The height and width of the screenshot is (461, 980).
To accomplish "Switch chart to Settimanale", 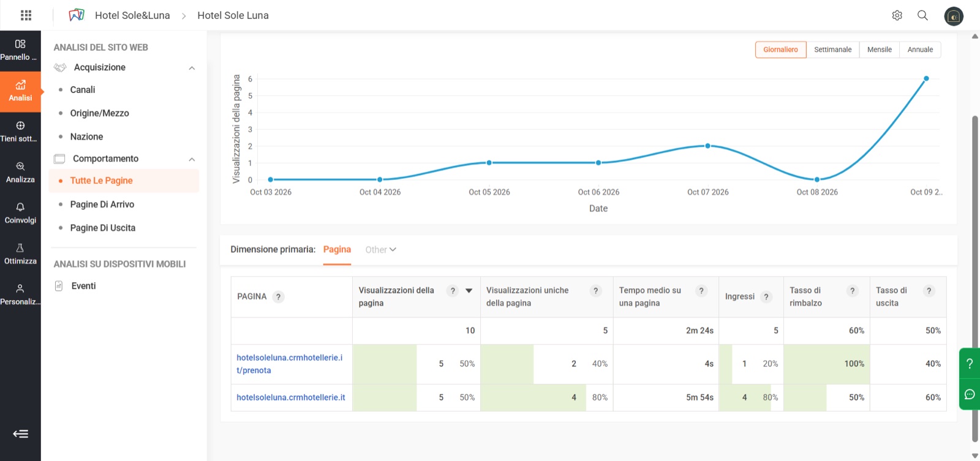I will (832, 50).
